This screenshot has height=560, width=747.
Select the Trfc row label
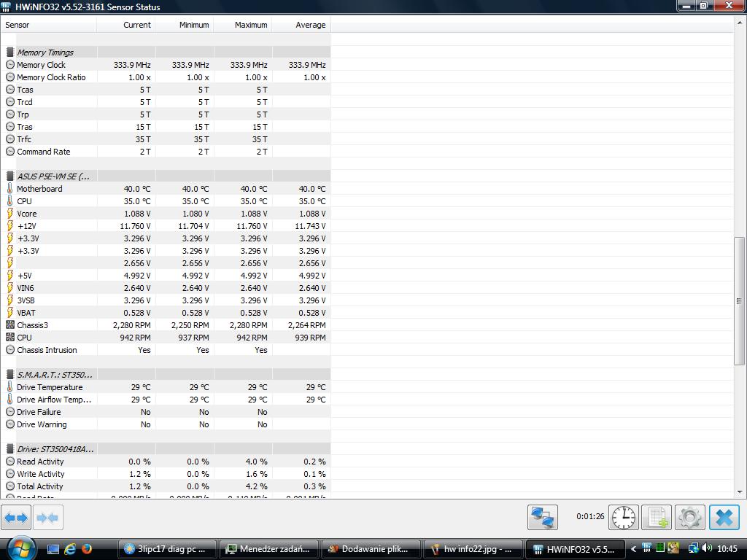coord(24,139)
